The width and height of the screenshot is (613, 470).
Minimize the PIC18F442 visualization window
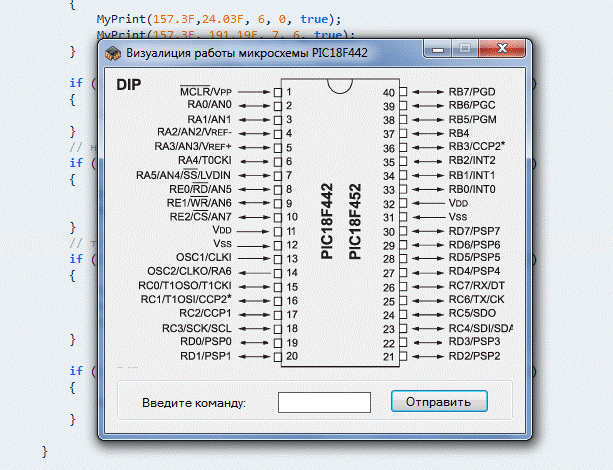coord(438,49)
